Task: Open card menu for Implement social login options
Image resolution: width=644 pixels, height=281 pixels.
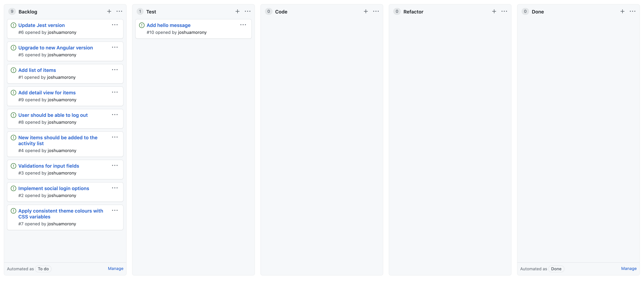Action: pyautogui.click(x=115, y=188)
